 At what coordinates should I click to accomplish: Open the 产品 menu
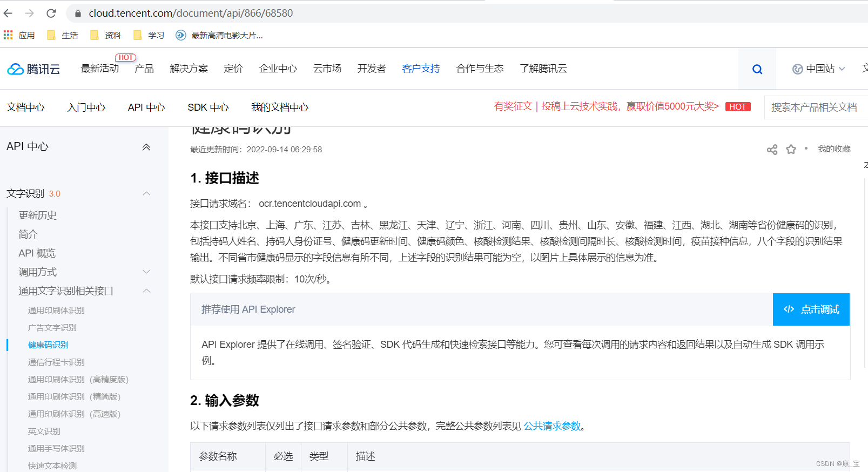(x=144, y=69)
